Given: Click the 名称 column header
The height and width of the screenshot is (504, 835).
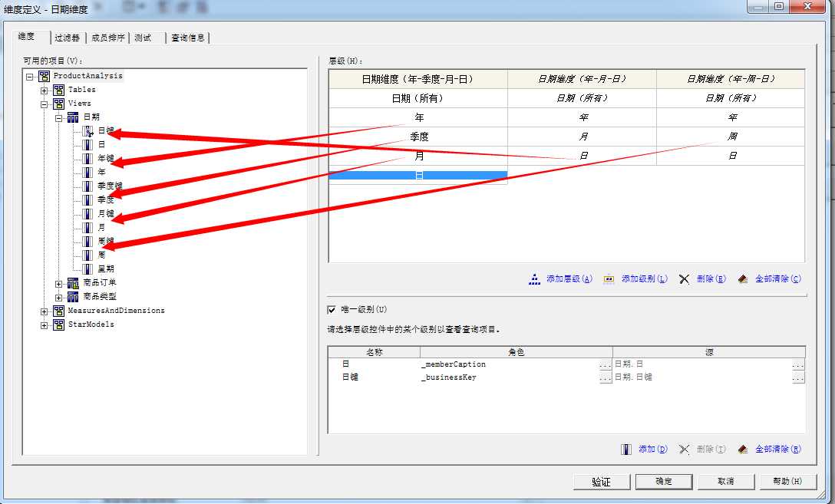Looking at the screenshot, I should [x=375, y=352].
